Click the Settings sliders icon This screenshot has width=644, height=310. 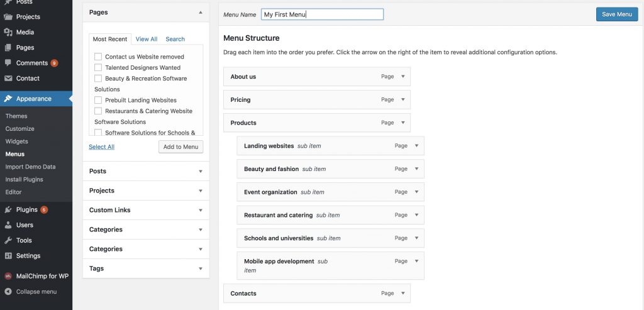8,256
